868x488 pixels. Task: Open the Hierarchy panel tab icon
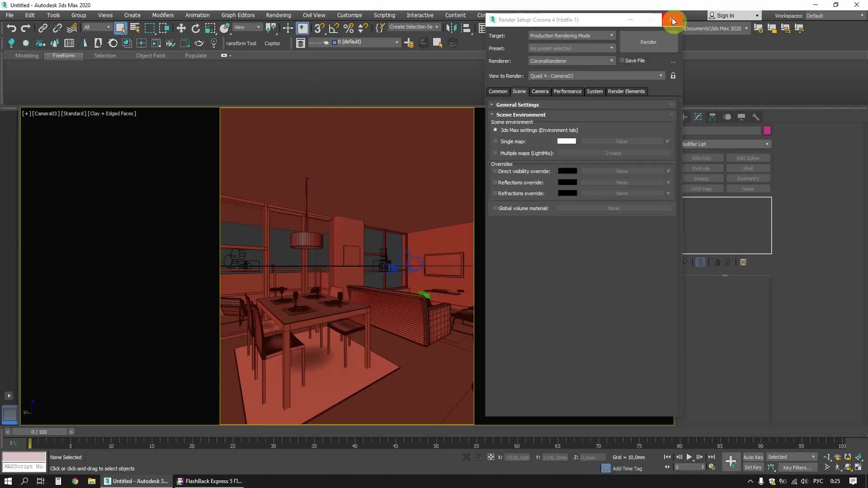coord(712,117)
